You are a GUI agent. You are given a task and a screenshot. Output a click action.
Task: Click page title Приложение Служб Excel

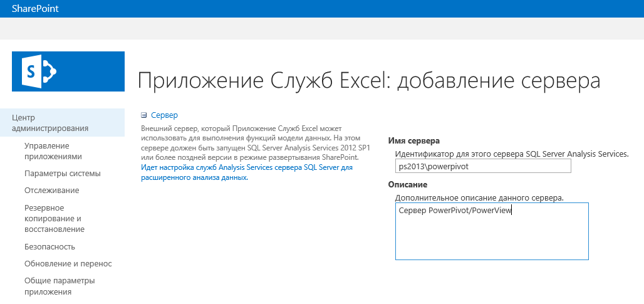[x=369, y=80]
